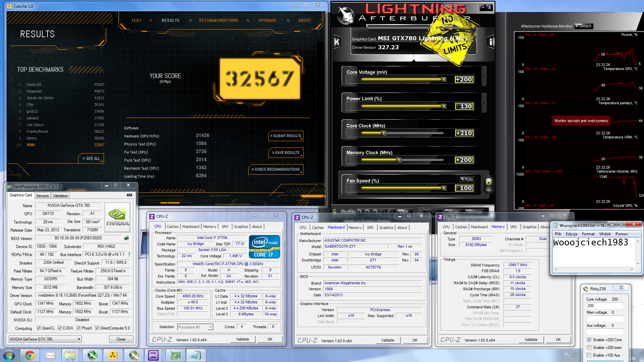Check the Enable +200 mem option

point(589,348)
